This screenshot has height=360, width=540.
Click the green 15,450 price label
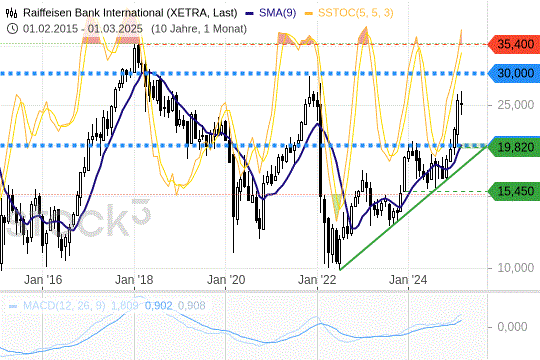[514, 191]
